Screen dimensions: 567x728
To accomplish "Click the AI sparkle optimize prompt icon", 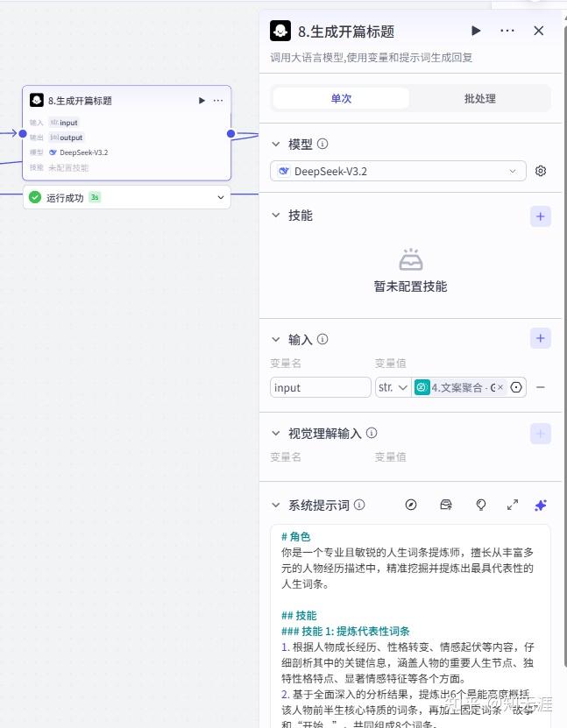I will (x=541, y=505).
